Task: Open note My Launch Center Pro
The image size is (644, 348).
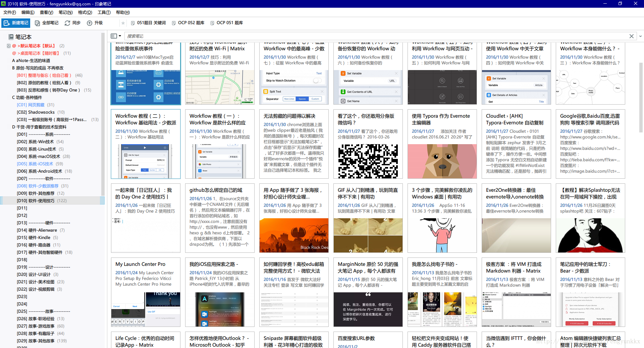Action: (x=146, y=292)
